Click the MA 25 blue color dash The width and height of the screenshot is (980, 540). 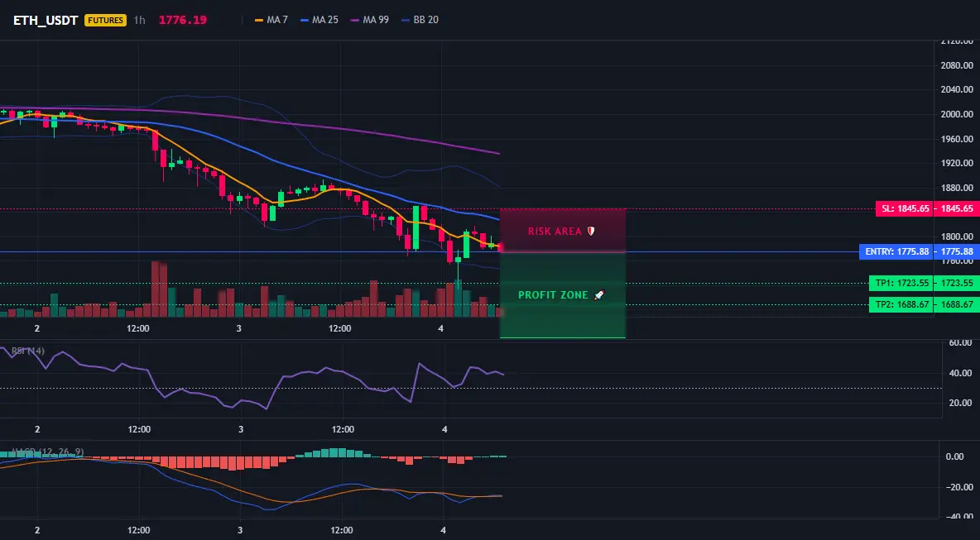pyautogui.click(x=305, y=20)
